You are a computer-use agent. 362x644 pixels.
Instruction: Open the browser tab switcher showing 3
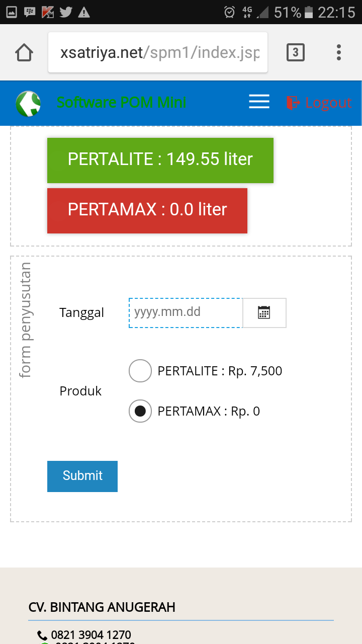coord(295,52)
